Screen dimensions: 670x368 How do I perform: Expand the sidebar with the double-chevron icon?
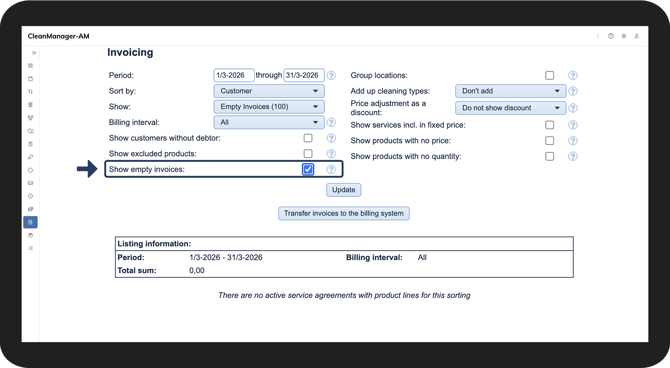[x=34, y=53]
